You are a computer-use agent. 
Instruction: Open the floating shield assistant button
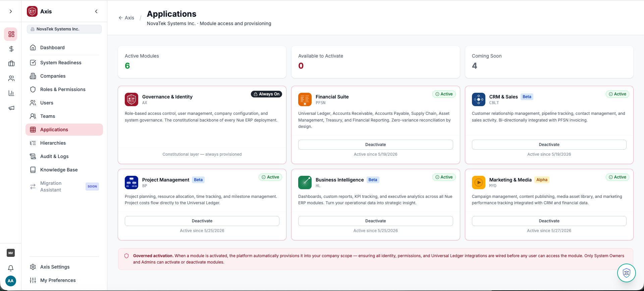[x=627, y=273]
